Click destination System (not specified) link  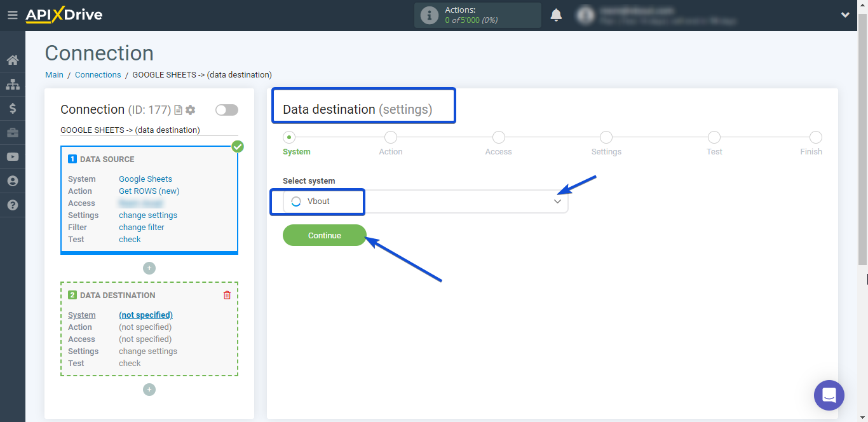pos(146,315)
